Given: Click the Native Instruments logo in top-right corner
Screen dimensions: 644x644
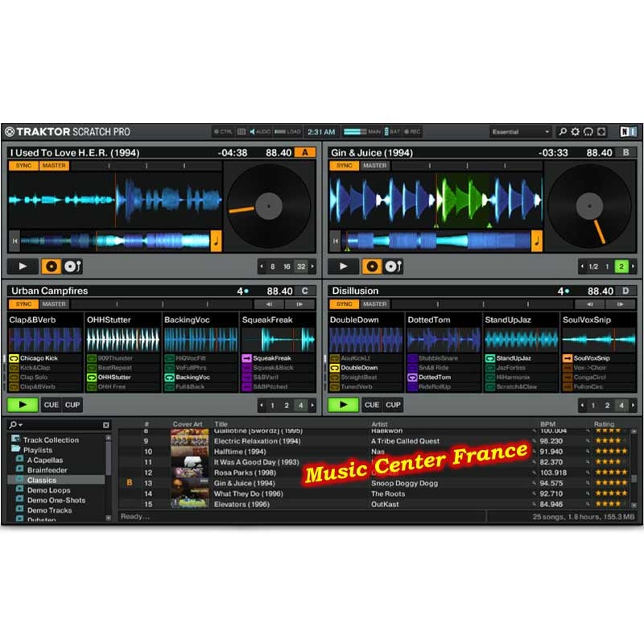Looking at the screenshot, I should pos(628,132).
